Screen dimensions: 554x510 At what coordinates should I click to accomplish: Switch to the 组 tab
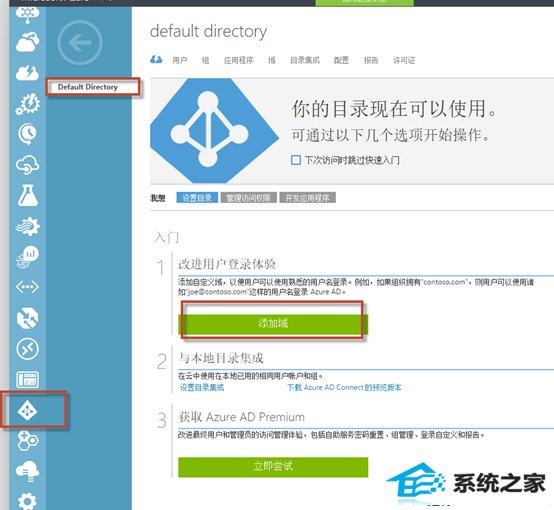pyautogui.click(x=205, y=60)
